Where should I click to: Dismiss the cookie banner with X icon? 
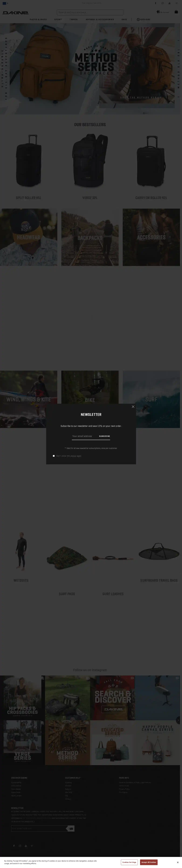178,862
